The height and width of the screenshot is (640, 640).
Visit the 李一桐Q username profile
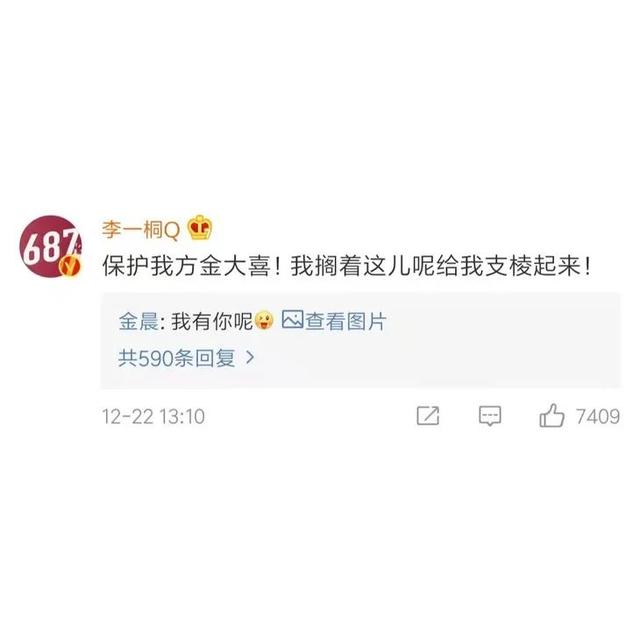[x=141, y=229]
